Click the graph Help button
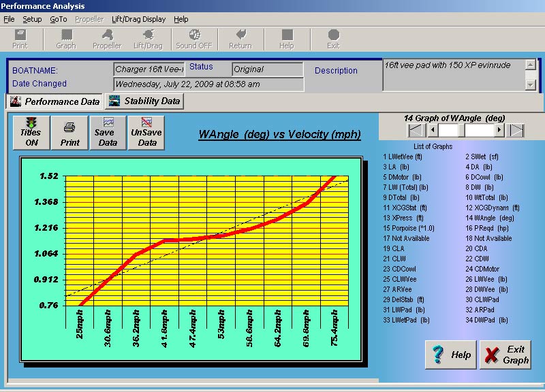Viewport: 545px width, 392px height. point(451,355)
